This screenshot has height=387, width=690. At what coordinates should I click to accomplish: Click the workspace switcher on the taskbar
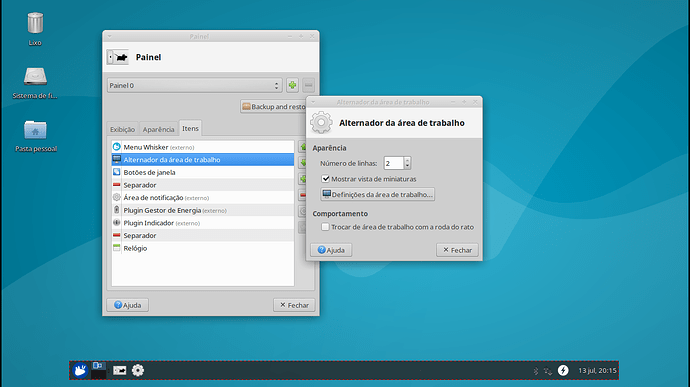point(98,370)
